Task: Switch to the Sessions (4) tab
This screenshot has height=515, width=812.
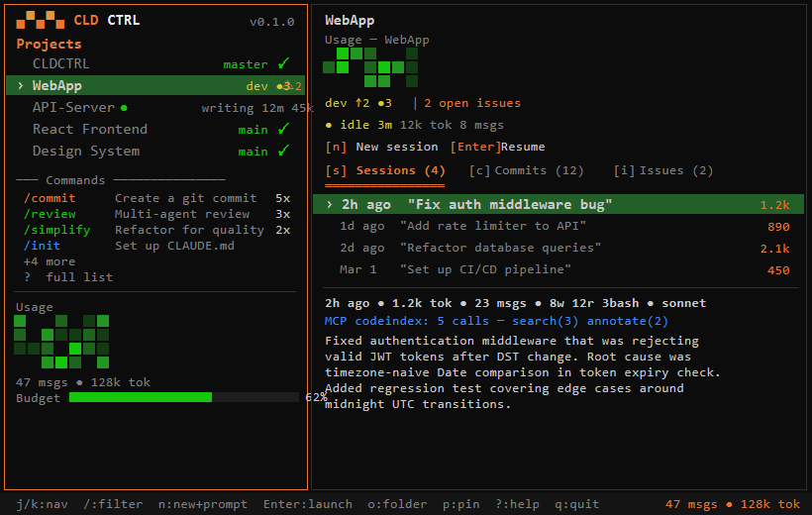Action: tap(385, 170)
